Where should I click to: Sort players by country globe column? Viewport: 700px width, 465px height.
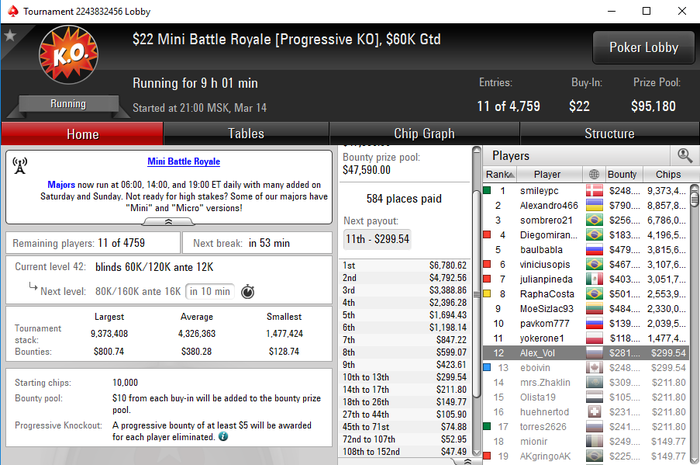pyautogui.click(x=594, y=174)
